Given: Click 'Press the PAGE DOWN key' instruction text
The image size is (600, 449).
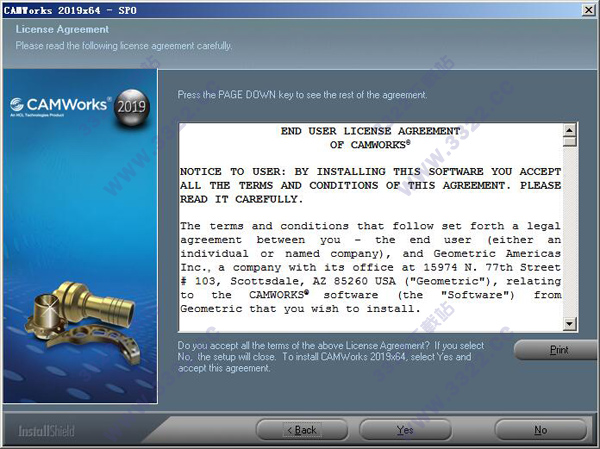Looking at the screenshot, I should pyautogui.click(x=302, y=95).
